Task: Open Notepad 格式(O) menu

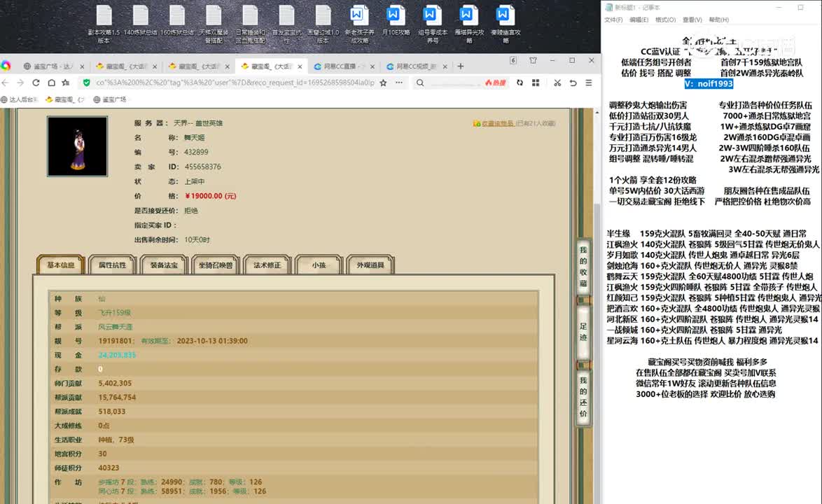Action: point(665,20)
